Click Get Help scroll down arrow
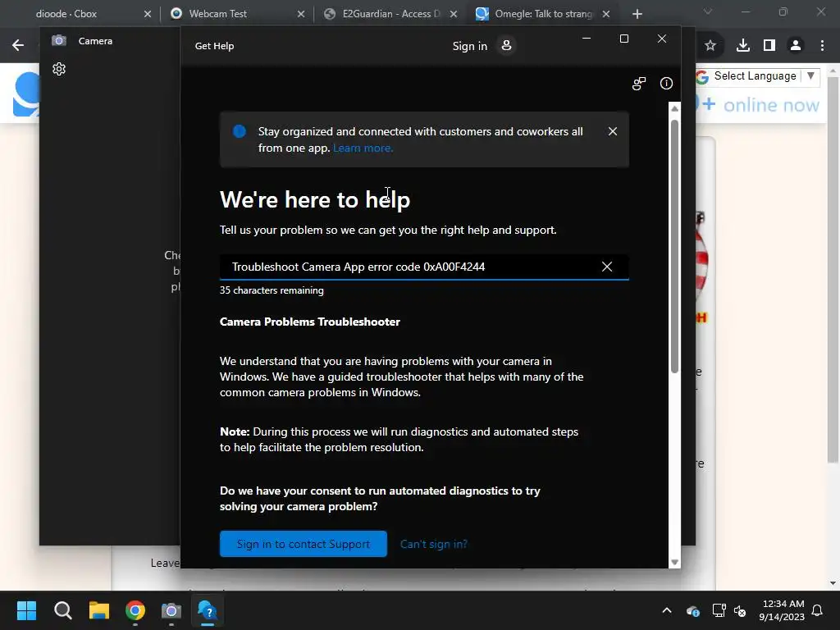 674,562
